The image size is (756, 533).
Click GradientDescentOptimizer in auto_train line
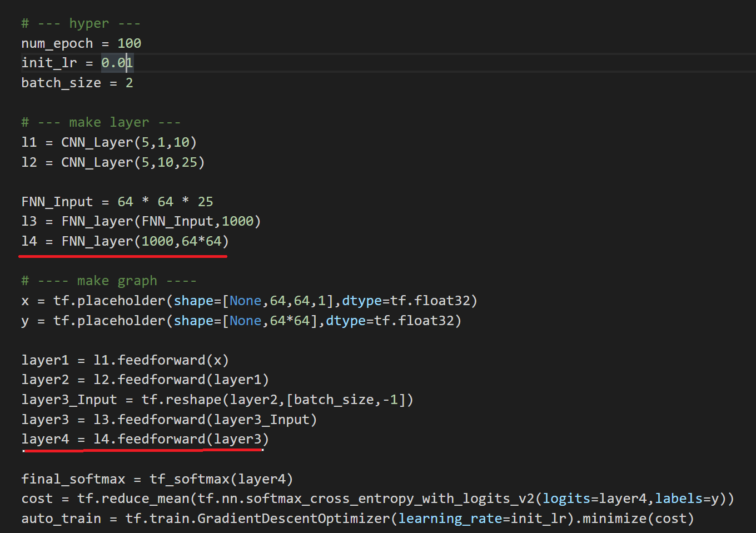(x=294, y=519)
